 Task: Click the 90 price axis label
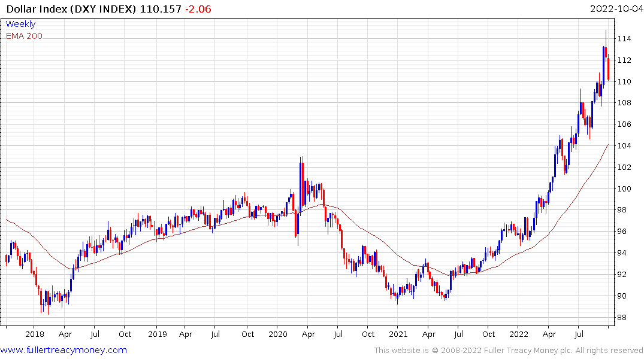[622, 296]
